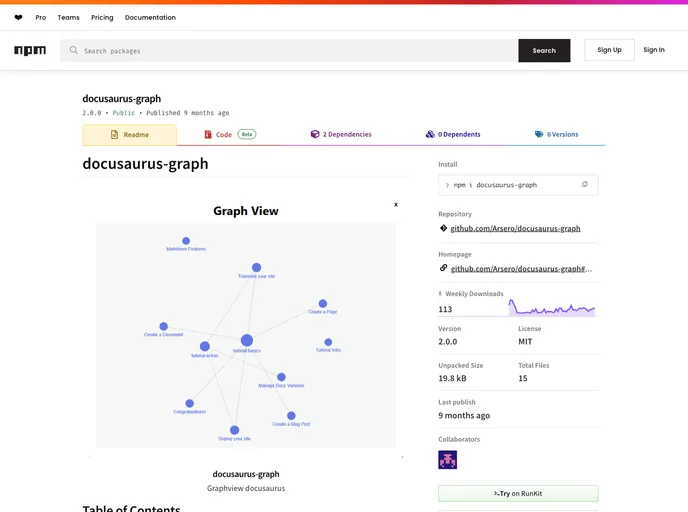
Task: Click the npm logo
Action: (x=30, y=50)
